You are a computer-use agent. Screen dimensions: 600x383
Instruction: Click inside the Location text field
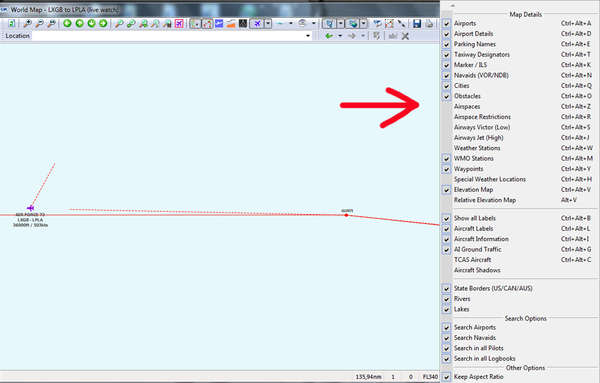(168, 36)
